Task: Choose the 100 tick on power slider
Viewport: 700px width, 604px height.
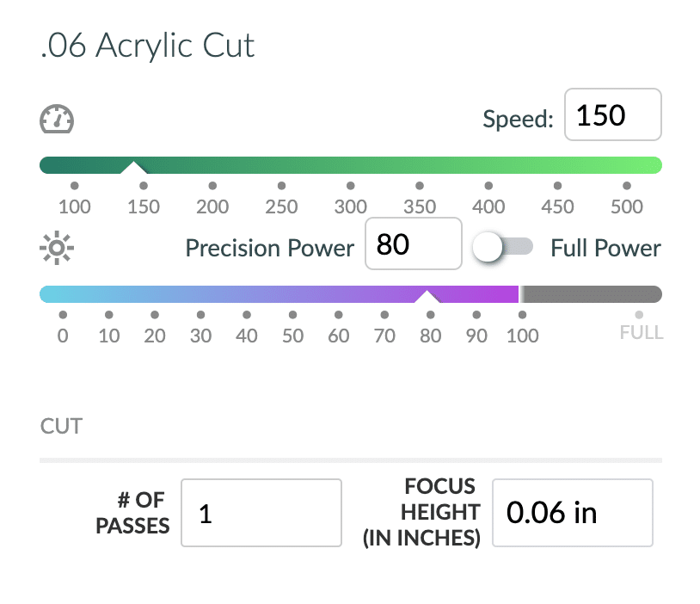Action: [522, 315]
